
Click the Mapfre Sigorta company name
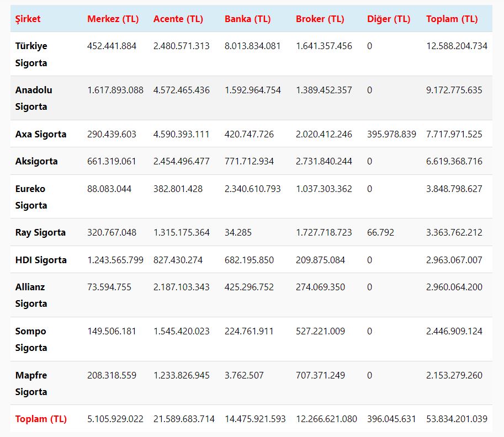pos(31,383)
